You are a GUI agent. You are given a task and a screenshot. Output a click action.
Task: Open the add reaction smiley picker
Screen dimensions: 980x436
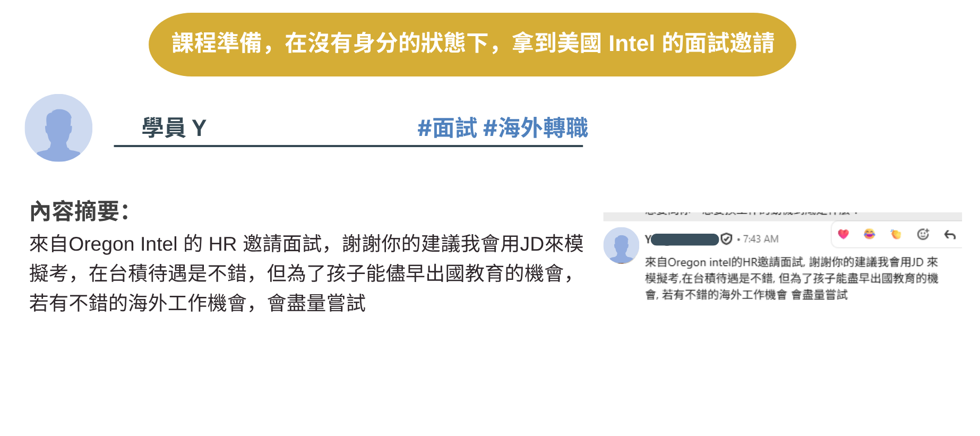pos(923,234)
